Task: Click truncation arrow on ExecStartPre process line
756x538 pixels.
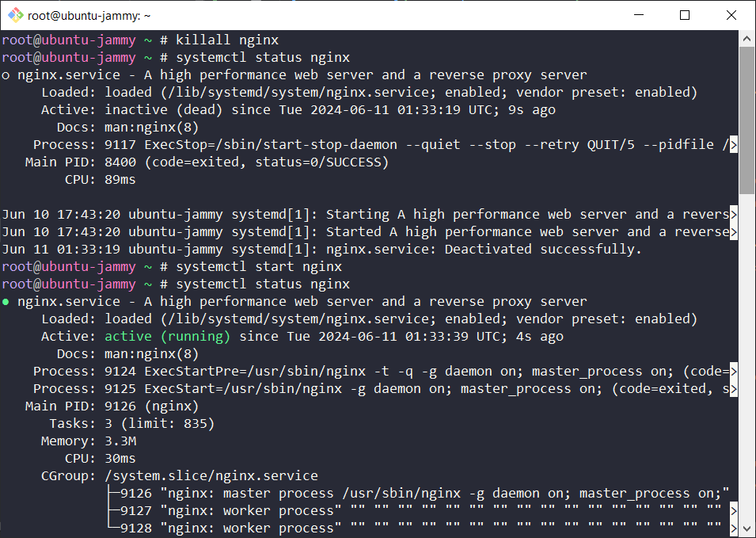Action: (x=734, y=372)
